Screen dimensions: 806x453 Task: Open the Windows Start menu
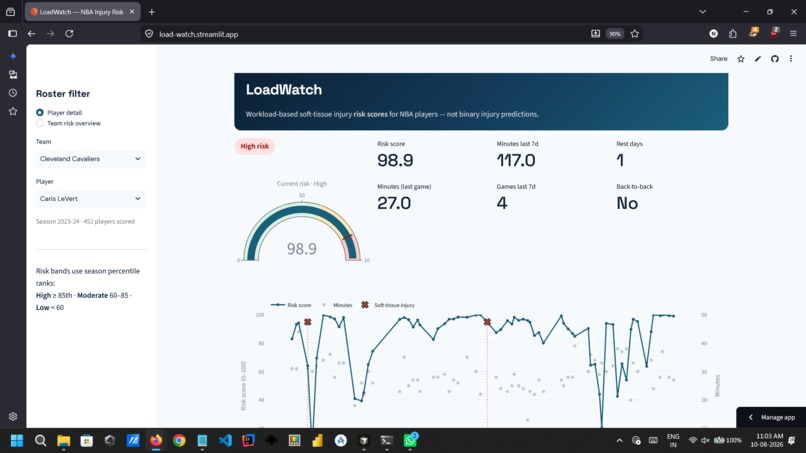point(17,441)
